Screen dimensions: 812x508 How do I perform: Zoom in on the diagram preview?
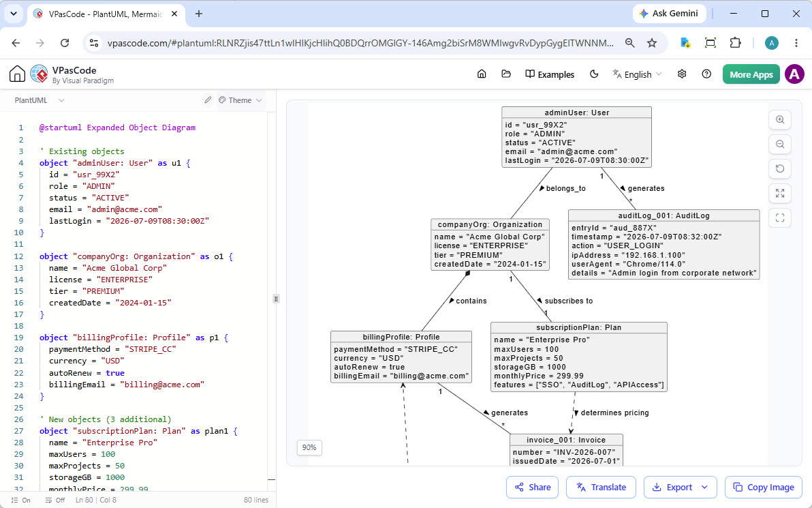tap(780, 120)
